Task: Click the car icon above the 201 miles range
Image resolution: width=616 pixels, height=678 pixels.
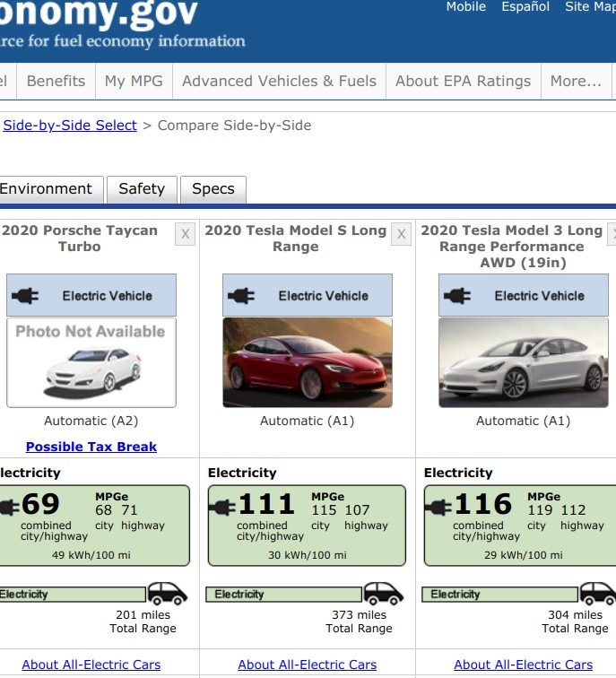Action: 168,594
